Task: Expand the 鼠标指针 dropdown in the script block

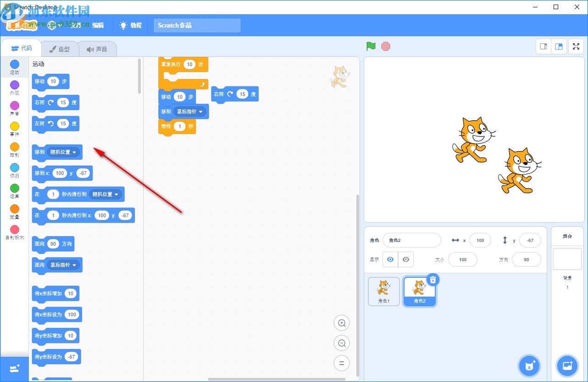Action: point(189,111)
